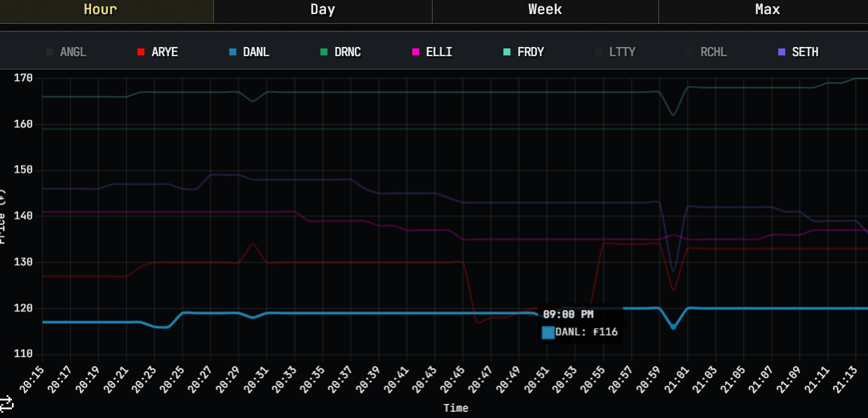This screenshot has width=868, height=418.
Task: Click the red ARYE color swatch
Action: click(x=140, y=52)
